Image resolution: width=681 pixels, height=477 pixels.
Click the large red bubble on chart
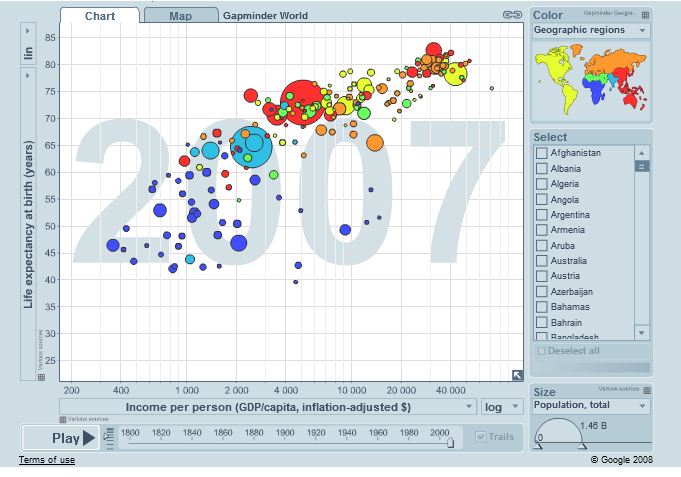point(300,102)
